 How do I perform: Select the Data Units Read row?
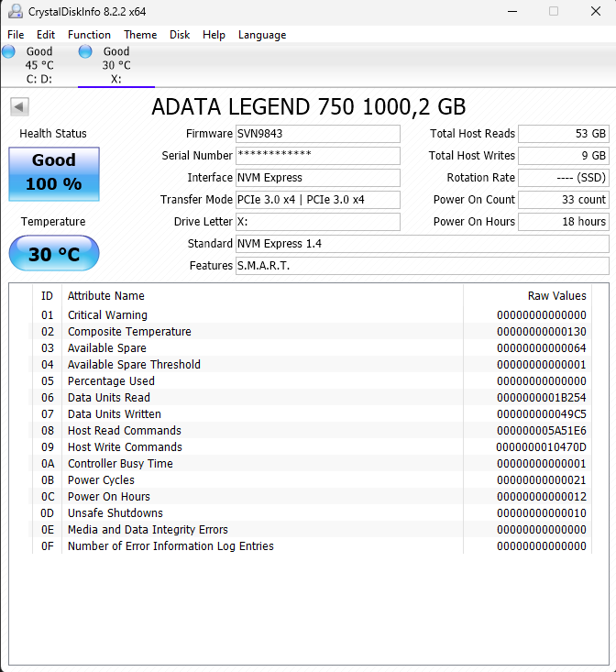click(310, 398)
